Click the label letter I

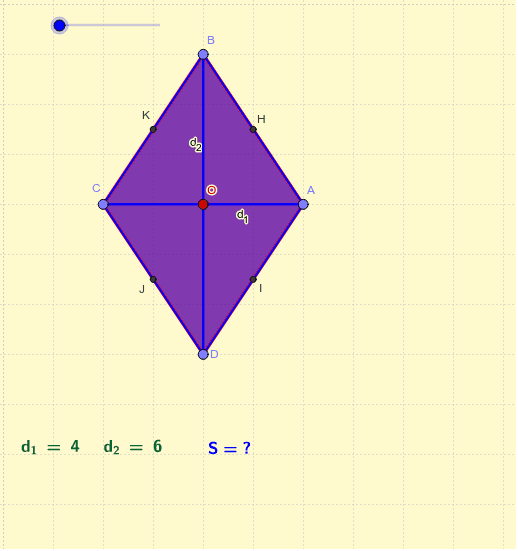261,289
